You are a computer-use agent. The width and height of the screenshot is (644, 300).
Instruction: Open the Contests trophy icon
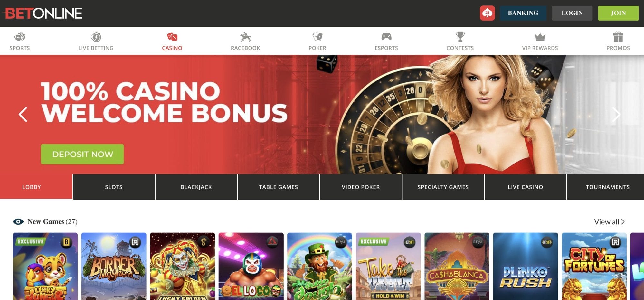pyautogui.click(x=460, y=36)
